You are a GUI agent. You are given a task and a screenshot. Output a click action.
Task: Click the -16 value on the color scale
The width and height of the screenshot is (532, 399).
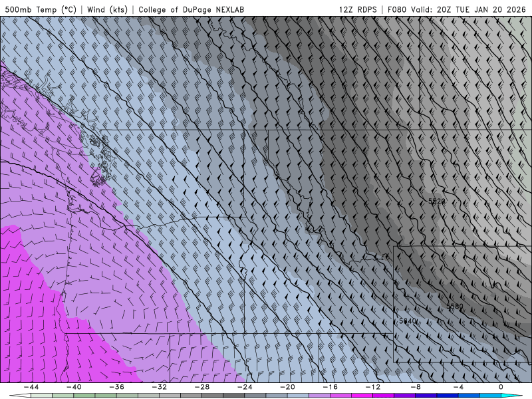click(330, 387)
